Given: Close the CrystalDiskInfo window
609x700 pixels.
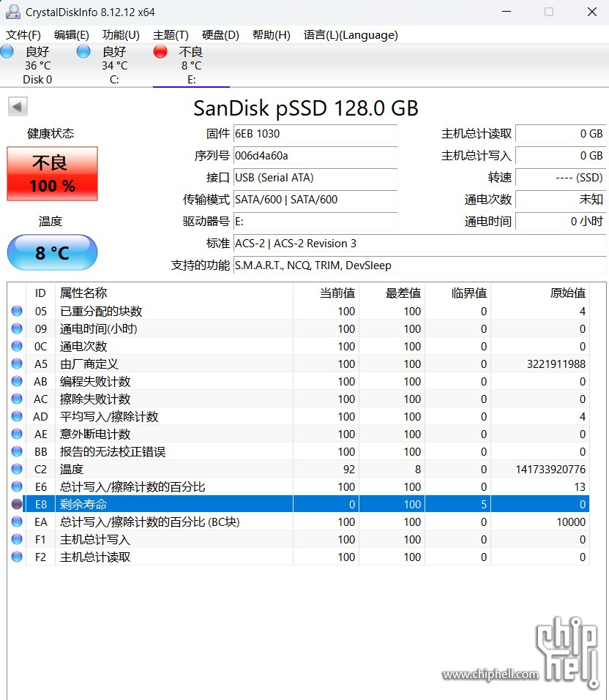Looking at the screenshot, I should click(x=592, y=12).
